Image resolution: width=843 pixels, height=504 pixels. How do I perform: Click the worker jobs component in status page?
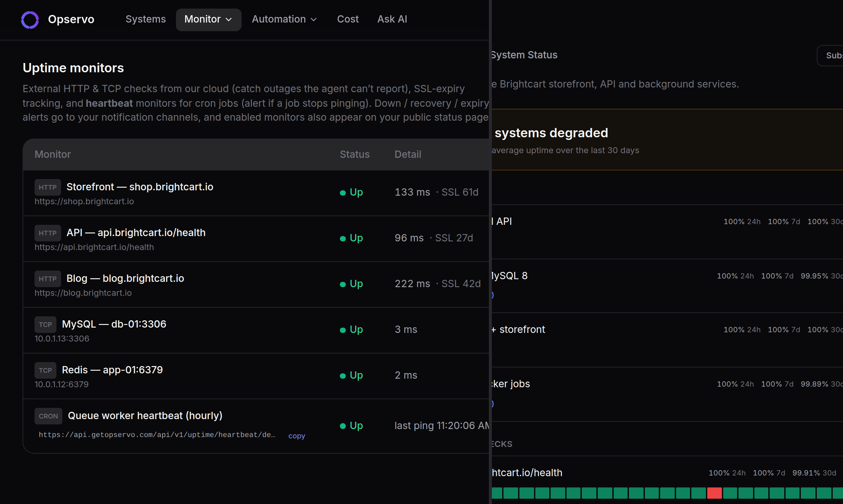click(511, 384)
